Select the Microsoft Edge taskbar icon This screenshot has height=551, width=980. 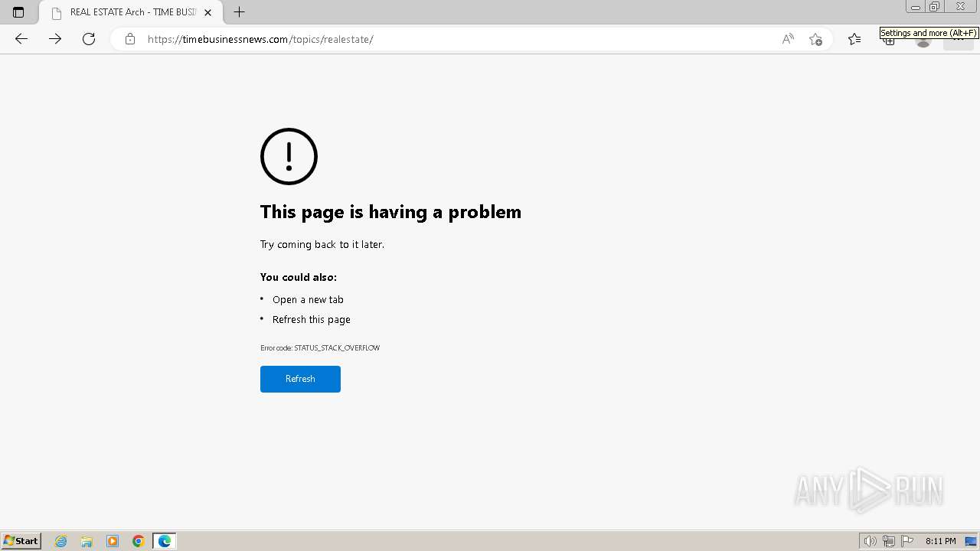pos(165,541)
